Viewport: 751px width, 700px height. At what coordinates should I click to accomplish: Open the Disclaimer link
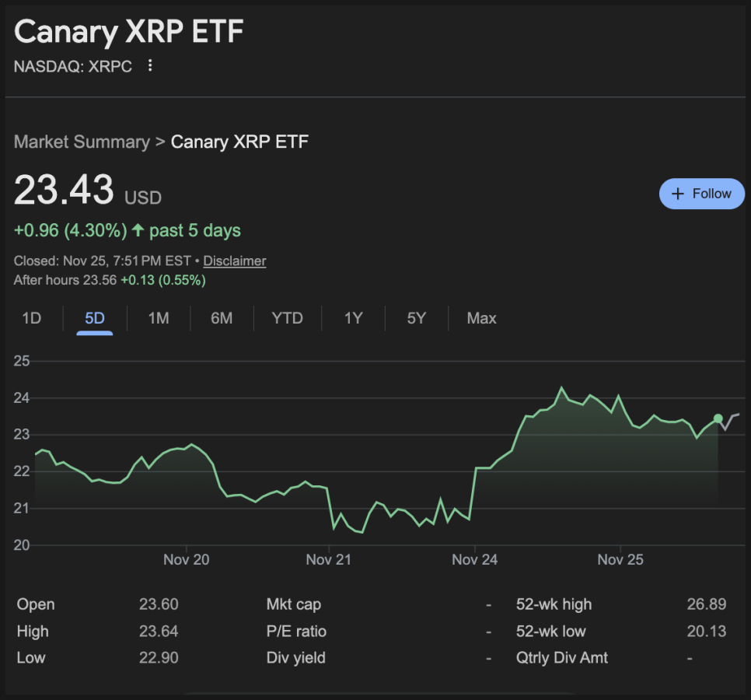(x=234, y=261)
